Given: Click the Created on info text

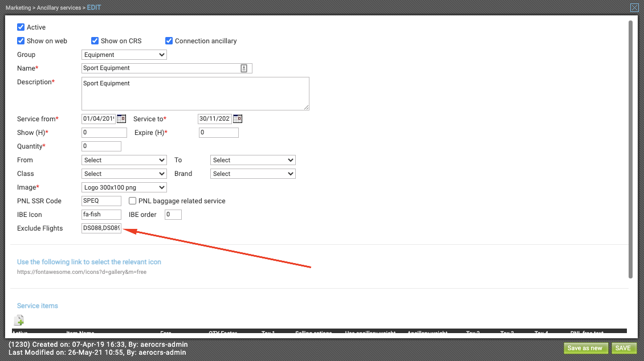Looking at the screenshot, I should [x=98, y=344].
